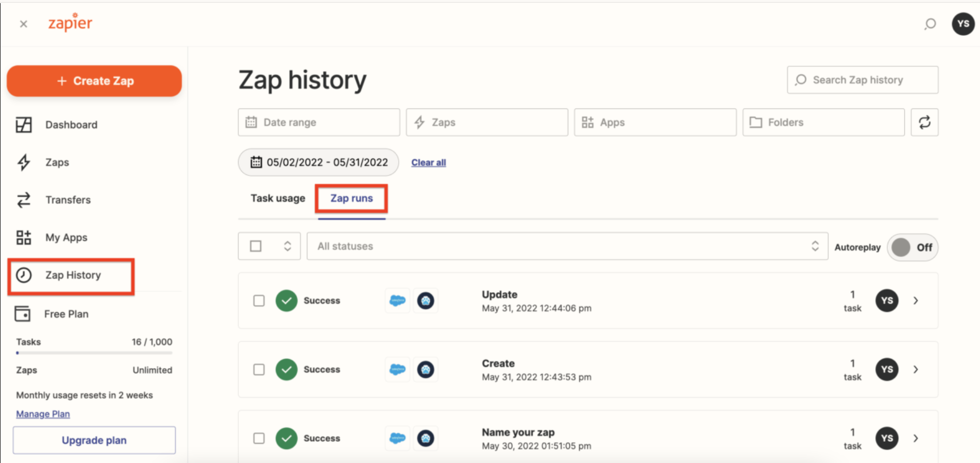This screenshot has width=980, height=463.
Task: Switch to the Task usage tab
Action: click(278, 198)
